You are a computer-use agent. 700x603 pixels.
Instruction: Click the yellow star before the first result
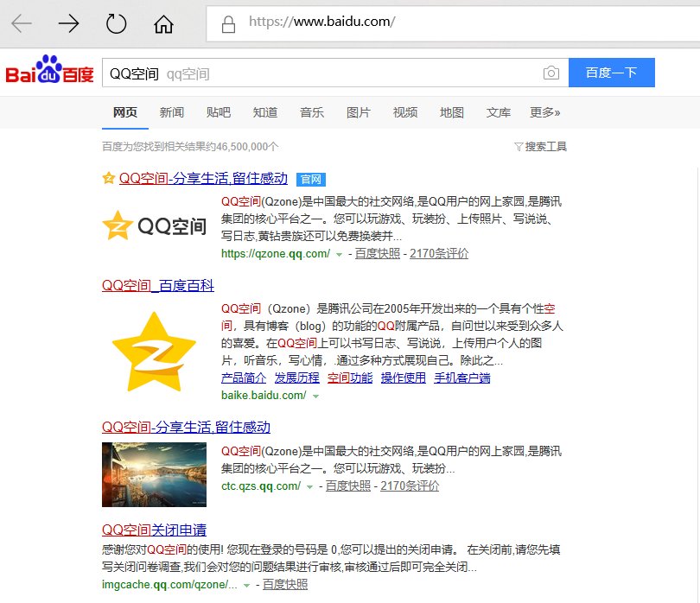pyautogui.click(x=107, y=178)
